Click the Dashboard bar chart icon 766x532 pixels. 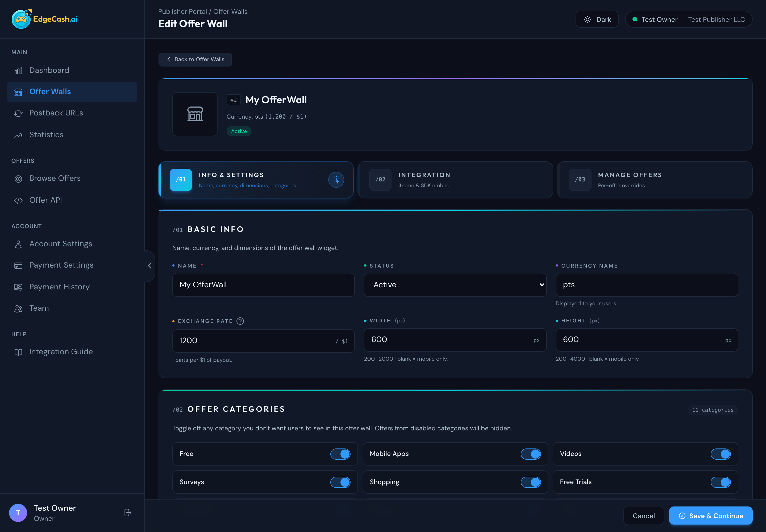pyautogui.click(x=18, y=70)
